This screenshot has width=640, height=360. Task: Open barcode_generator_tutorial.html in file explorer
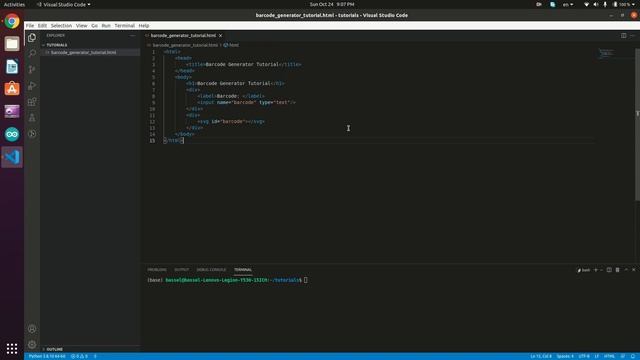coord(83,52)
